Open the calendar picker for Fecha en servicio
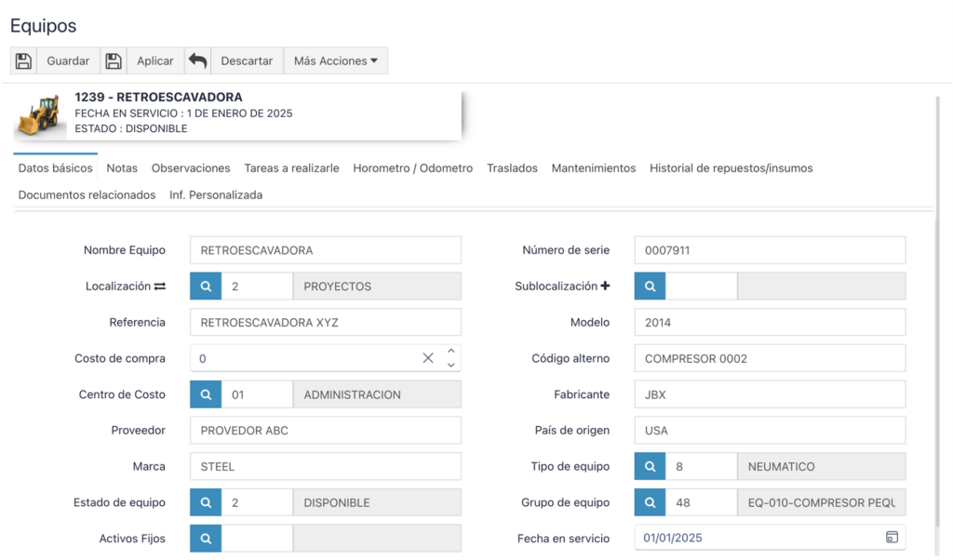Screen dimensions: 953x560 click(891, 538)
